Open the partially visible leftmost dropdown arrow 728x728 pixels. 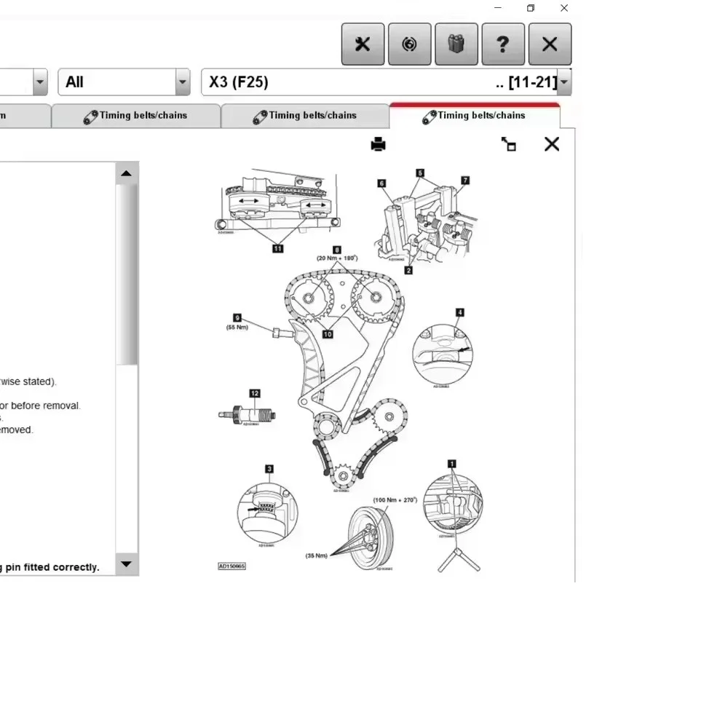pos(40,82)
